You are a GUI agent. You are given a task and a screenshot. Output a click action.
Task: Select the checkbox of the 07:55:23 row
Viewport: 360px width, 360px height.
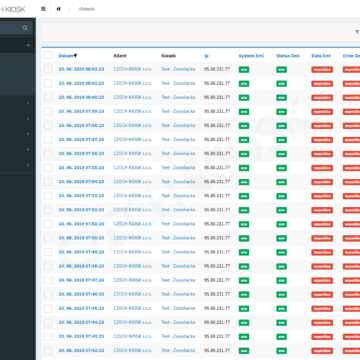(x=48, y=168)
